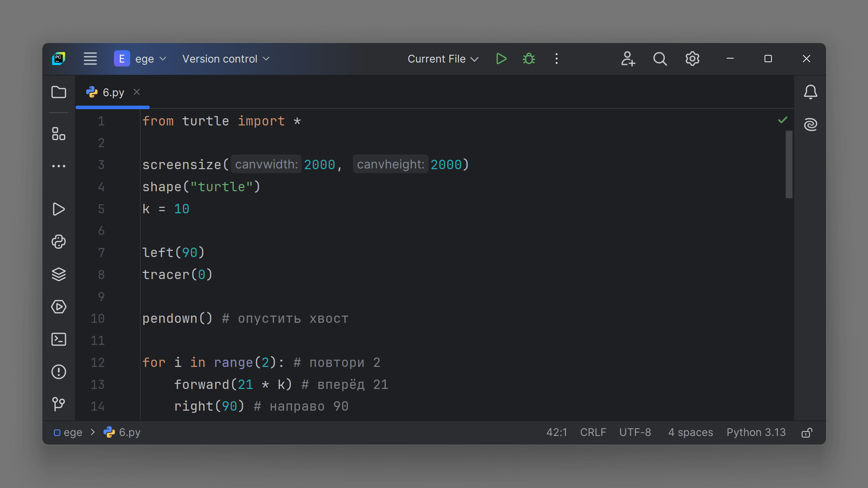Toggle the read-only lock icon
Screen dimensions: 868x488
[x=807, y=433]
